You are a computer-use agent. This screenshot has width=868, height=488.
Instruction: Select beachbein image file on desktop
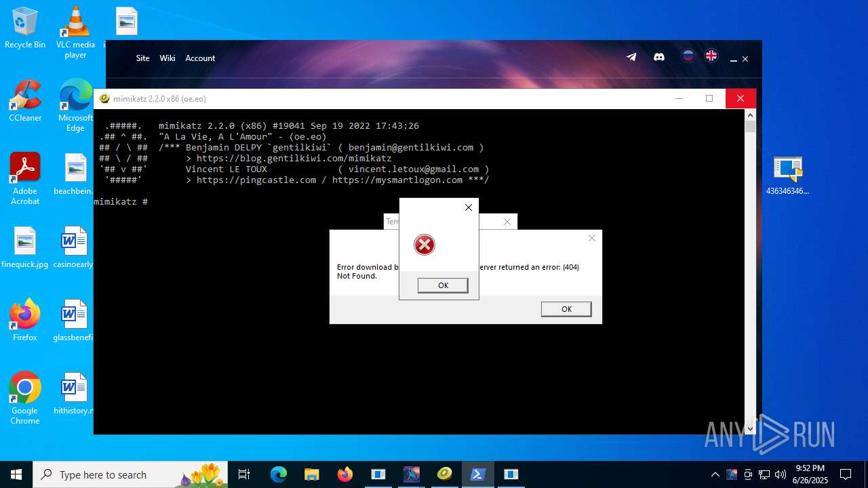click(75, 174)
